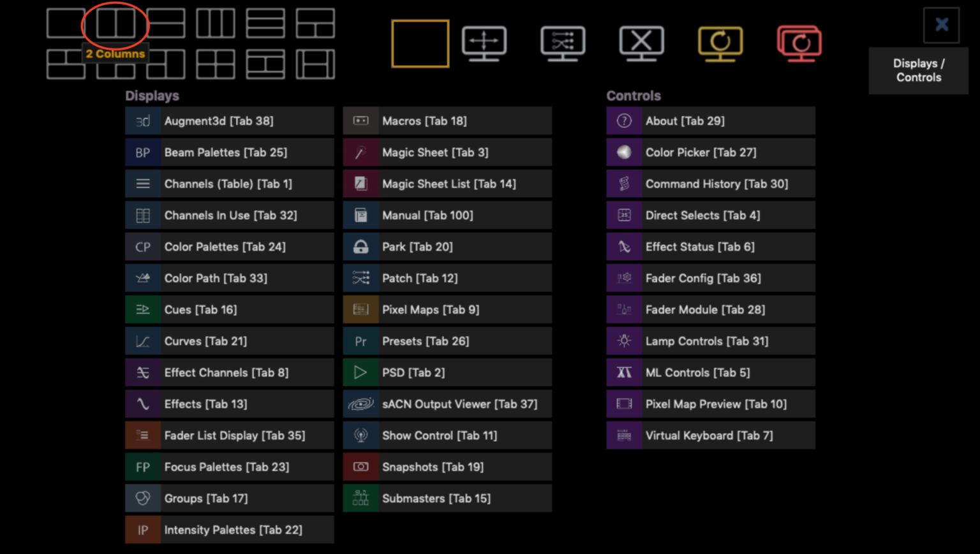Image resolution: width=980 pixels, height=554 pixels.
Task: Pick the three horizontal rows layout
Action: click(x=265, y=24)
